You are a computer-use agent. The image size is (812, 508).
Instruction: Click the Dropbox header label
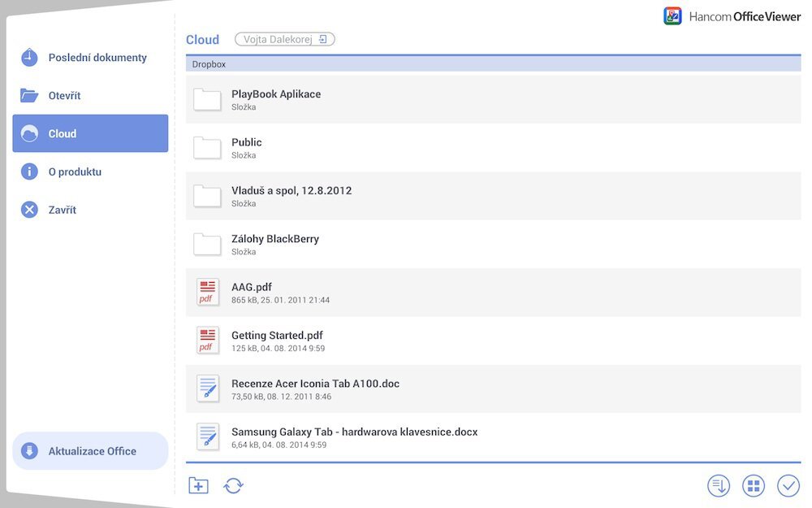[x=209, y=64]
